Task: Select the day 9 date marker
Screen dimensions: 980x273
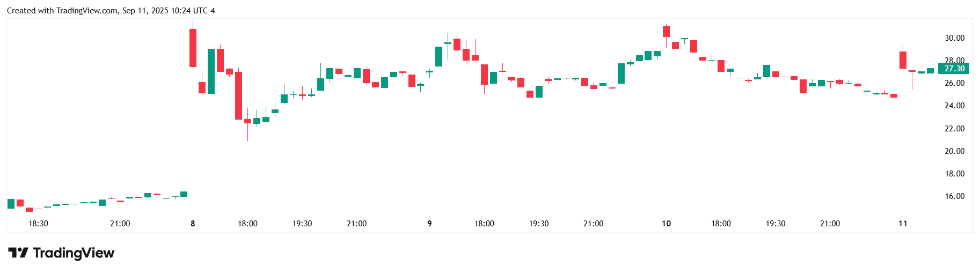Action: coord(429,224)
